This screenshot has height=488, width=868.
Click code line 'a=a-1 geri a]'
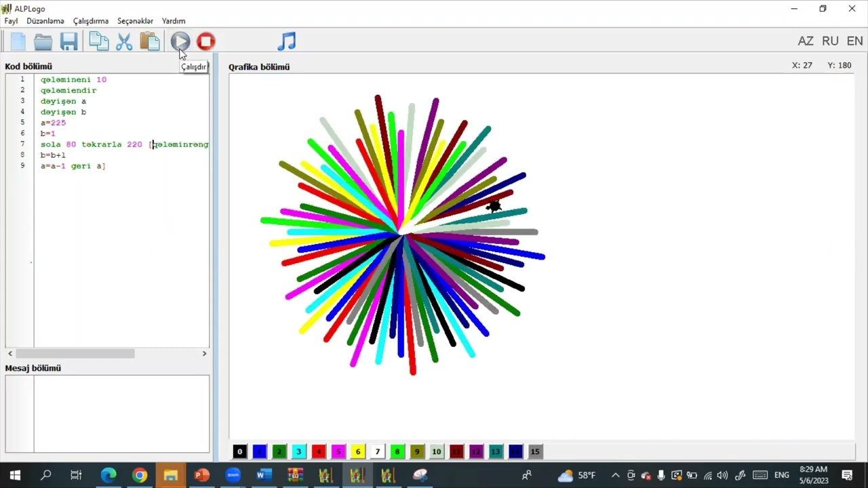[73, 166]
